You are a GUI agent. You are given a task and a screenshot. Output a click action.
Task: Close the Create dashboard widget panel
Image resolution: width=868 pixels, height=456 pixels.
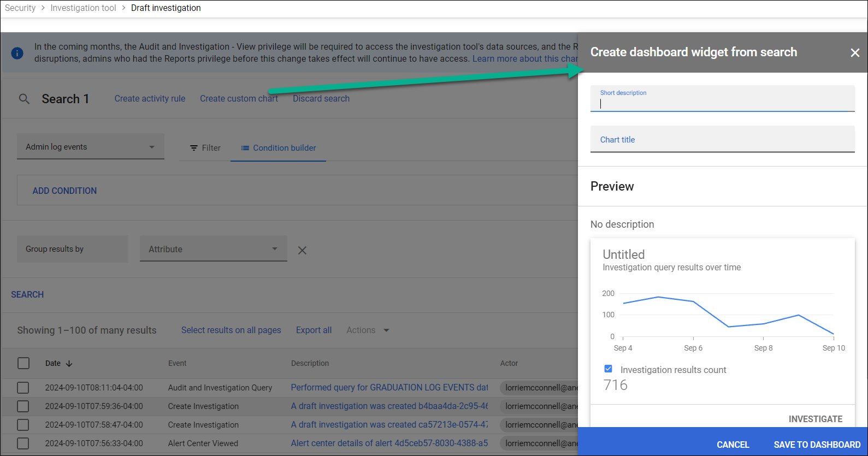tap(855, 52)
